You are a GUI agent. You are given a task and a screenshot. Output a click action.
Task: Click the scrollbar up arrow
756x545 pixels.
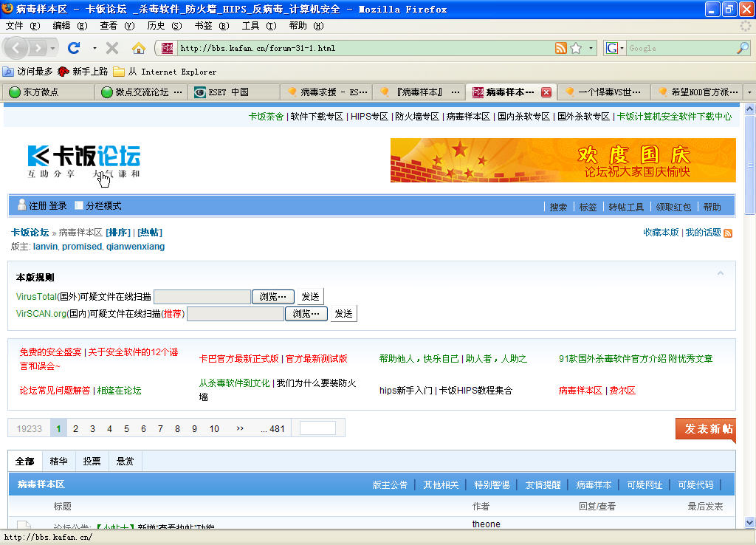point(750,109)
